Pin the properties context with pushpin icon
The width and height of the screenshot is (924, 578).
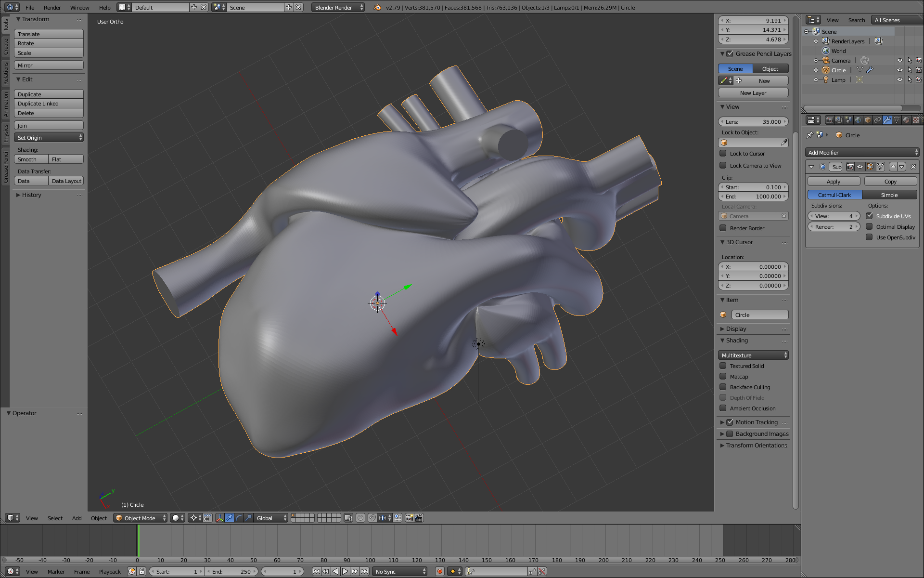(809, 135)
